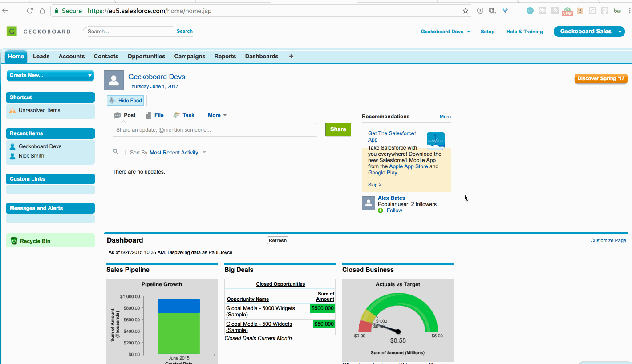Screen dimensions: 632x364
Task: Click the green Share button
Action: point(338,129)
